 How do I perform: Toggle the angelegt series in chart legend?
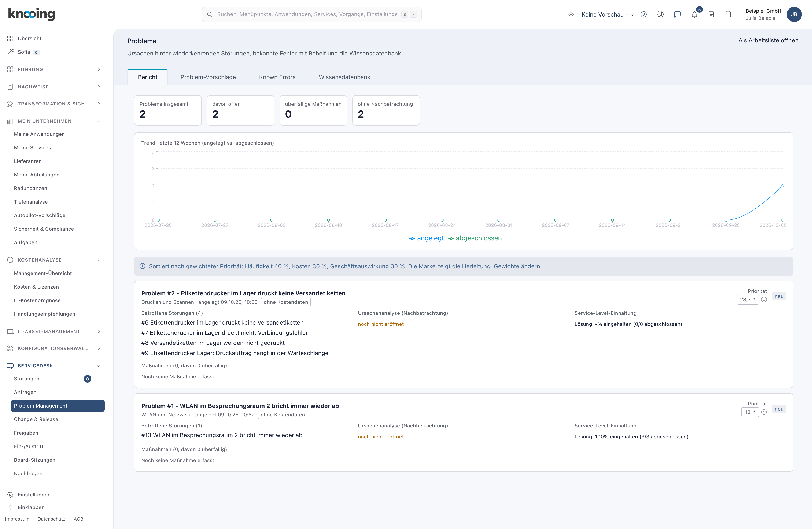(x=427, y=238)
